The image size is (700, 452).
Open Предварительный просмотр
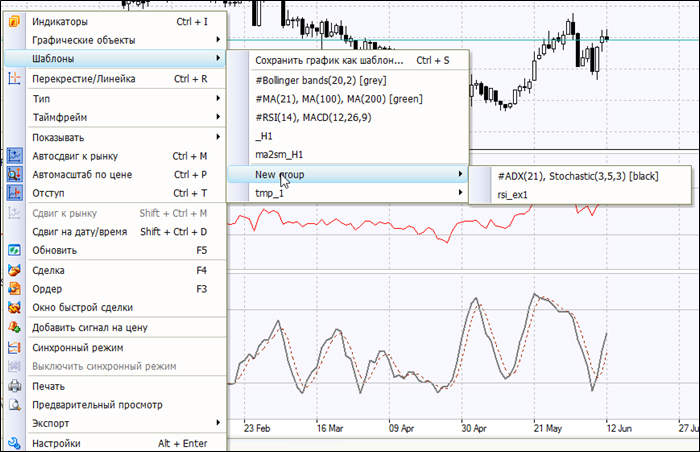(97, 405)
